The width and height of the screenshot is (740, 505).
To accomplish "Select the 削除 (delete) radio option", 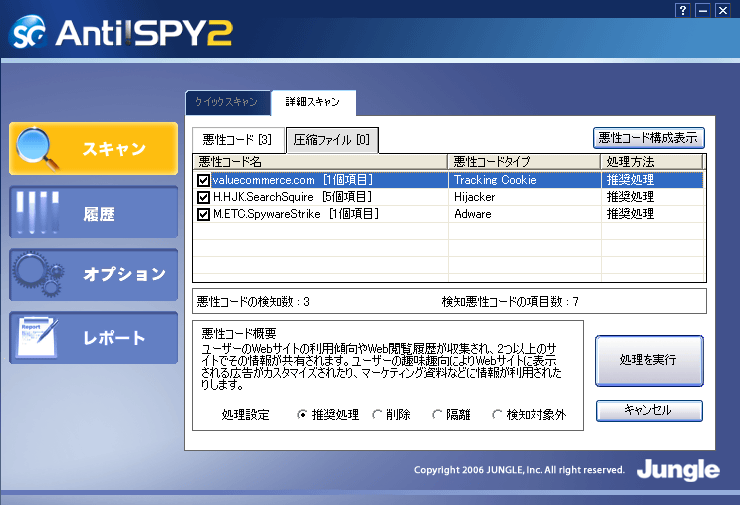I will click(377, 414).
